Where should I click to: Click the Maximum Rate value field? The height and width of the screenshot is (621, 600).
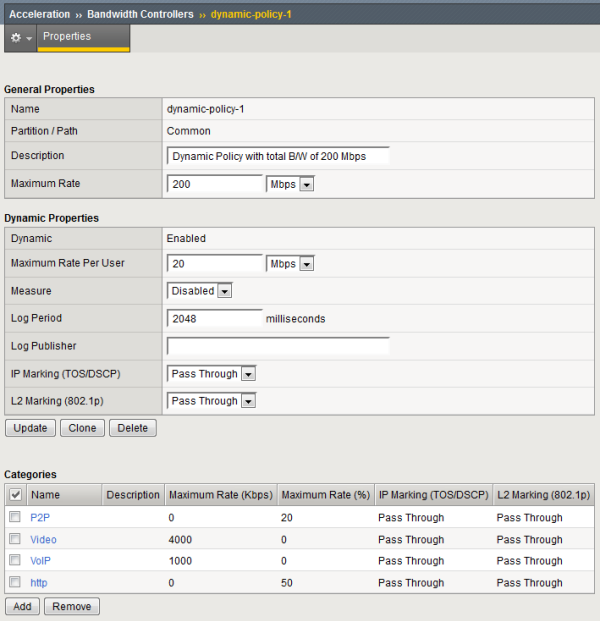(x=214, y=184)
